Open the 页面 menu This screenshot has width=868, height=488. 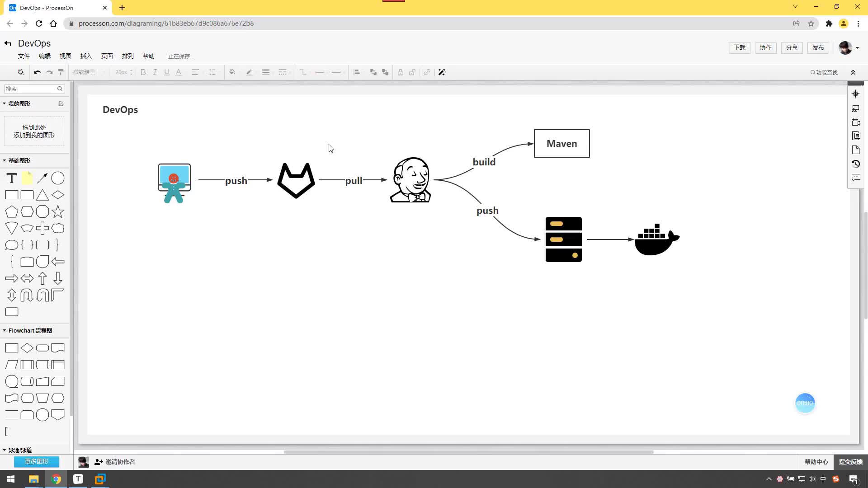pos(107,56)
